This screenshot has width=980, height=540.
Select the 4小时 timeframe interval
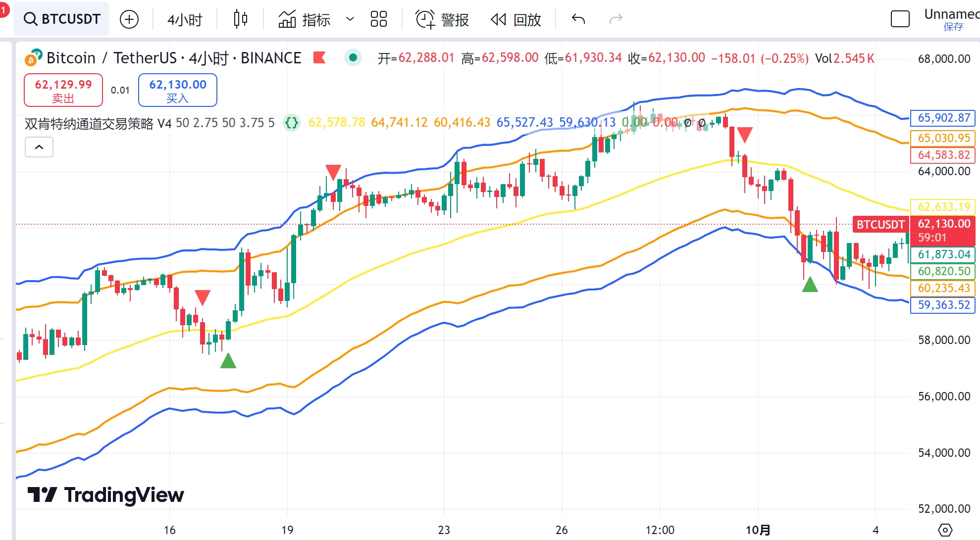pos(185,19)
